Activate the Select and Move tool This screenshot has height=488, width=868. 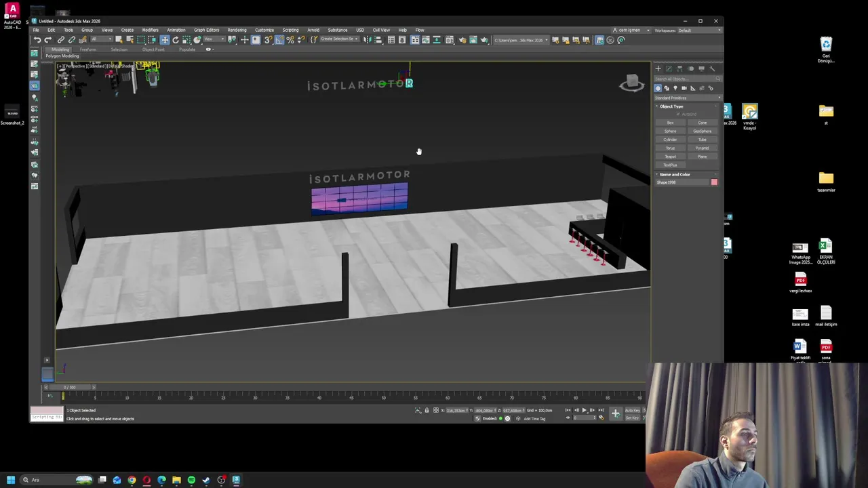coord(165,39)
